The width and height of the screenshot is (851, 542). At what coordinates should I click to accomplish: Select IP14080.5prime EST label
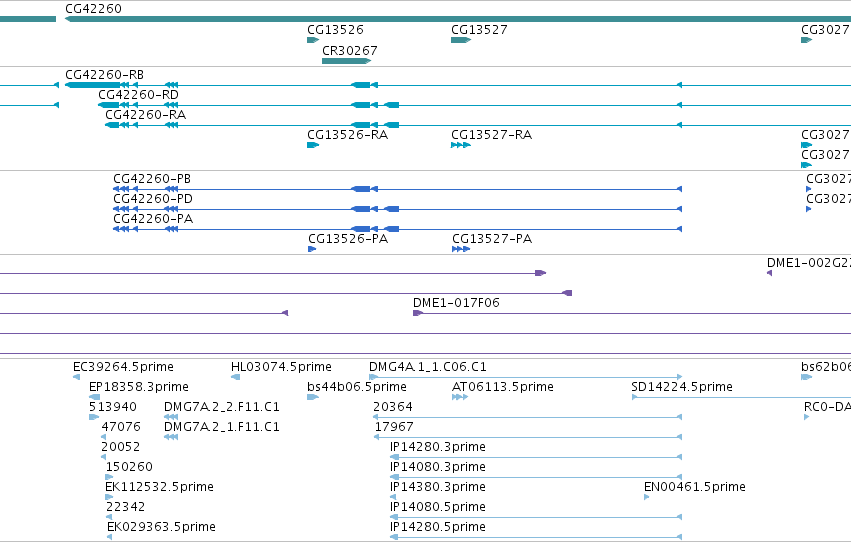(x=437, y=507)
